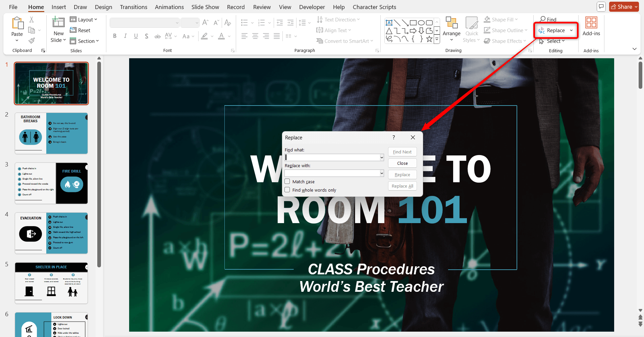
Task: Switch to the Animations ribbon tab
Action: 169,7
